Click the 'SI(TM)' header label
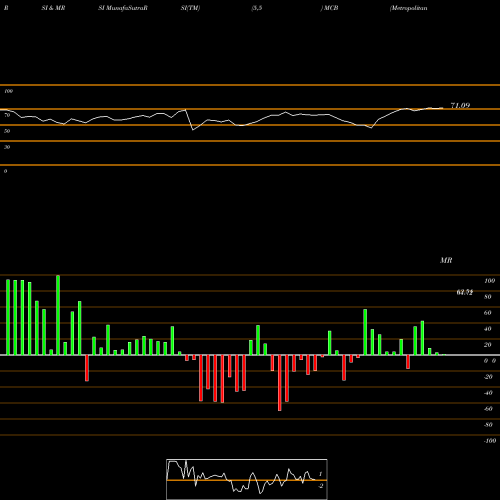 (x=190, y=8)
